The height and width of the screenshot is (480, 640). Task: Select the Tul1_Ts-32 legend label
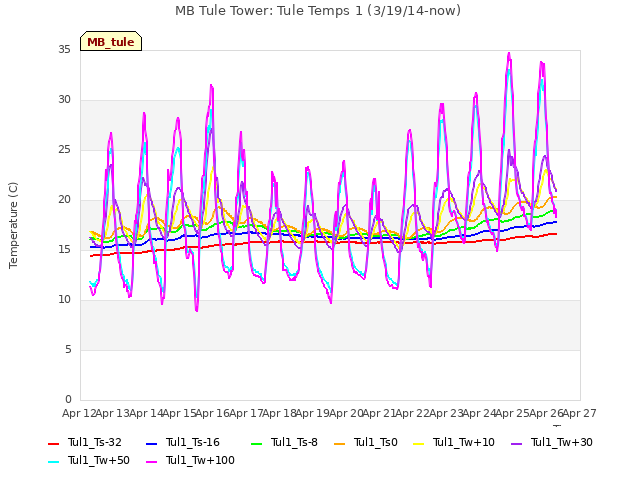coord(95,442)
